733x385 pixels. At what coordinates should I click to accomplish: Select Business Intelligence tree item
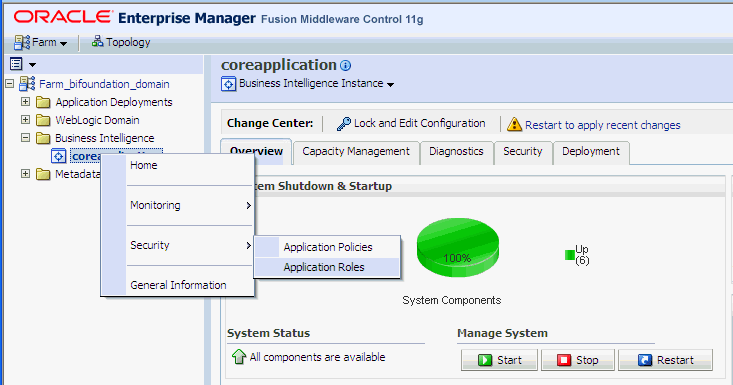(104, 138)
